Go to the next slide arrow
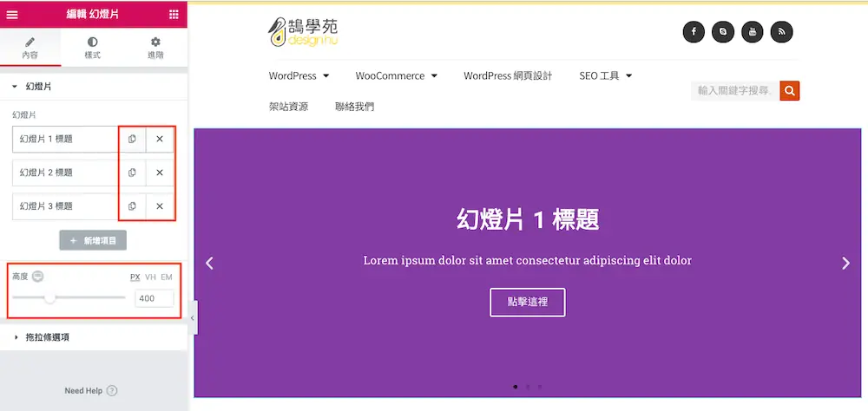 pyautogui.click(x=845, y=264)
